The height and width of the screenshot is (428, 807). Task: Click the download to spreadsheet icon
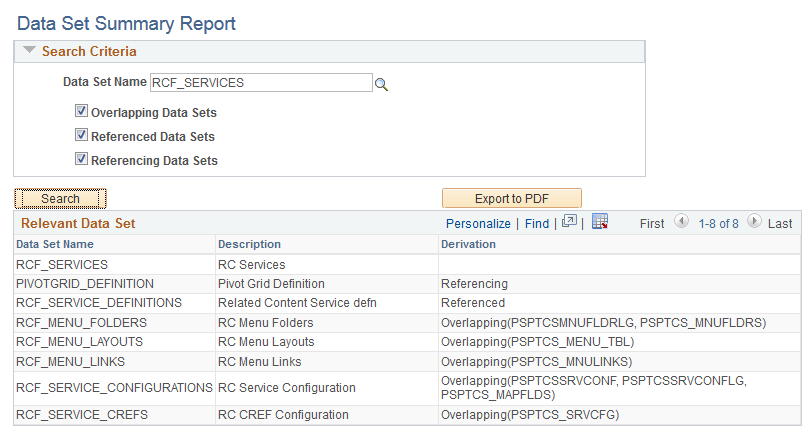click(600, 222)
